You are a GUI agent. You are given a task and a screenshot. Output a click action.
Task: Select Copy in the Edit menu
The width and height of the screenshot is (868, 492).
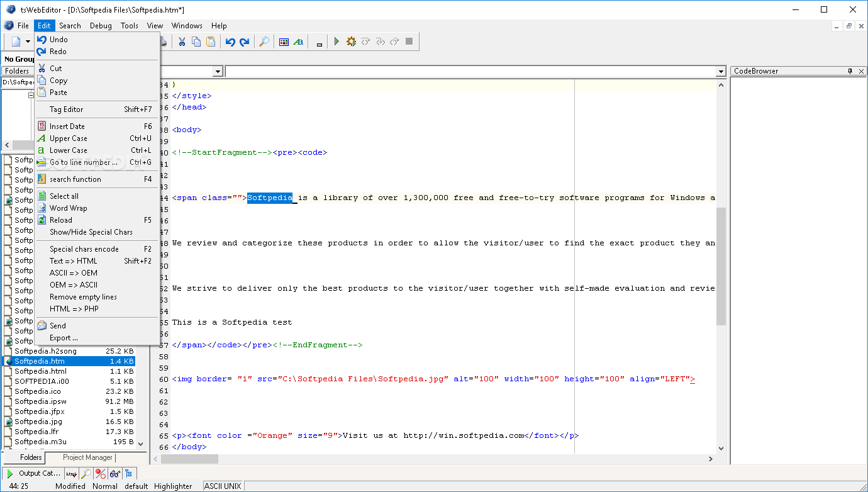[x=97, y=81]
